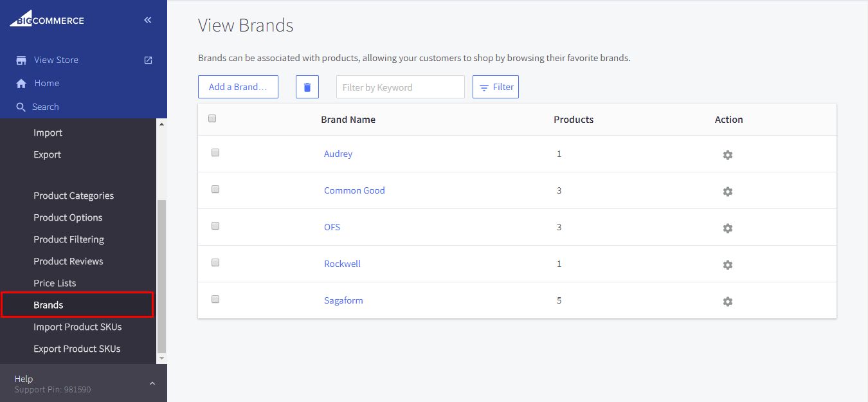Screen dimensions: 868x402
Task: Click the Filter button
Action: click(x=496, y=87)
